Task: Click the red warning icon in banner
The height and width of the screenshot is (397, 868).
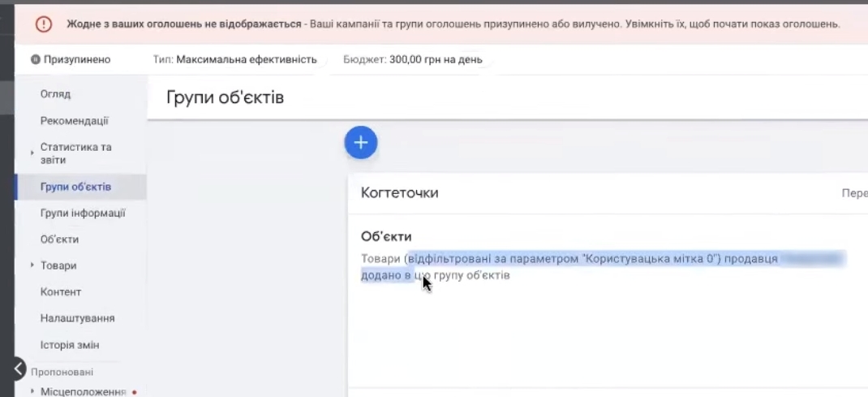Action: [44, 24]
